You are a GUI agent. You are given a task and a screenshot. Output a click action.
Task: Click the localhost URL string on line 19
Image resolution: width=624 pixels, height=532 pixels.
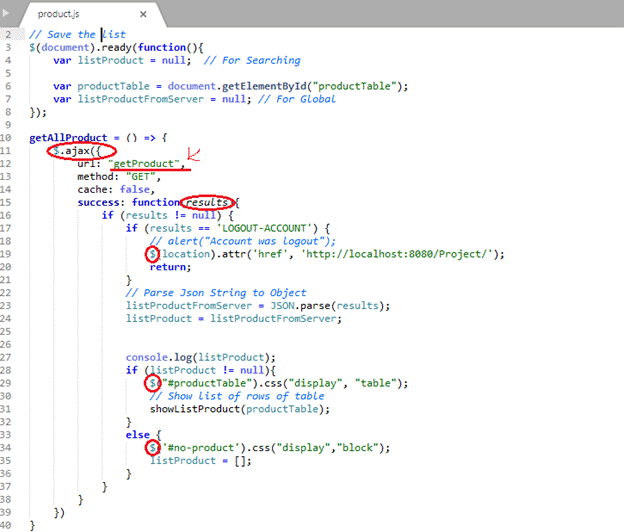pos(397,254)
